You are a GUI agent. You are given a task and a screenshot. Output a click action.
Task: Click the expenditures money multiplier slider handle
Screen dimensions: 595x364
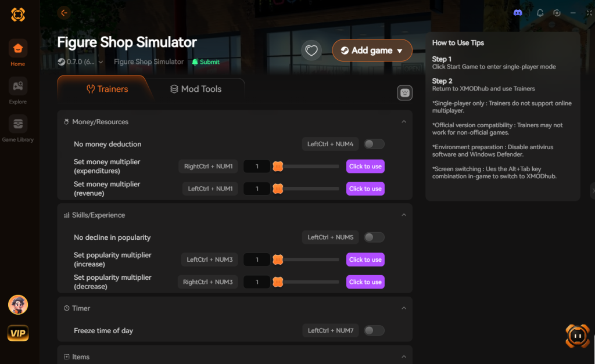(x=278, y=167)
